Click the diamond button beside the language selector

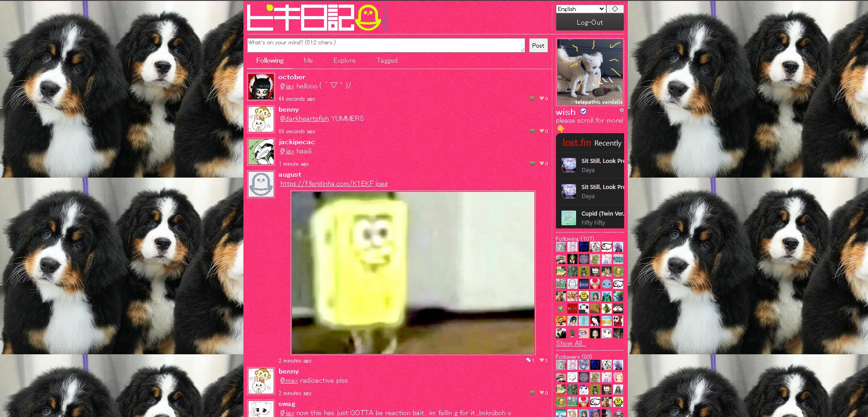[x=615, y=9]
